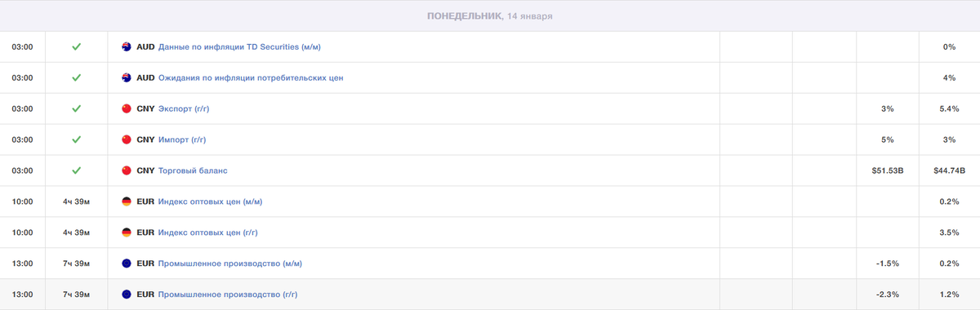The image size is (980, 310).
Task: Click green checkmark in Торговый баланс row
Action: click(76, 170)
